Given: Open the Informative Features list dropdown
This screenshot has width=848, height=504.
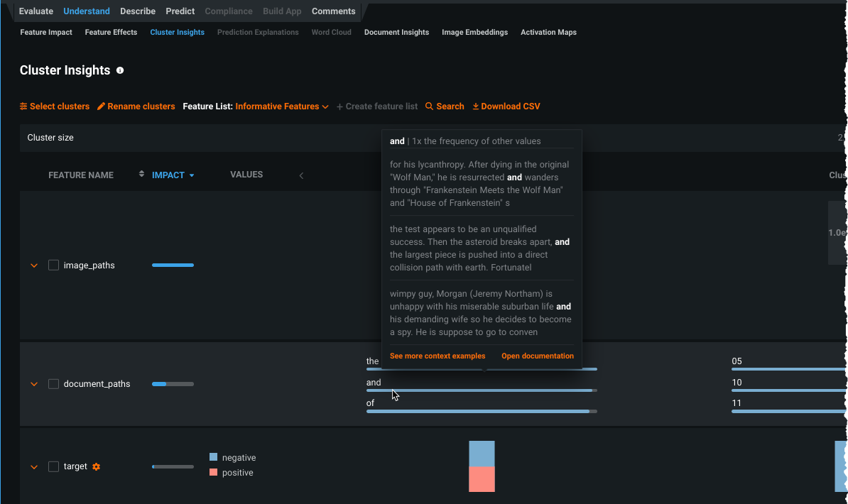Looking at the screenshot, I should [281, 106].
